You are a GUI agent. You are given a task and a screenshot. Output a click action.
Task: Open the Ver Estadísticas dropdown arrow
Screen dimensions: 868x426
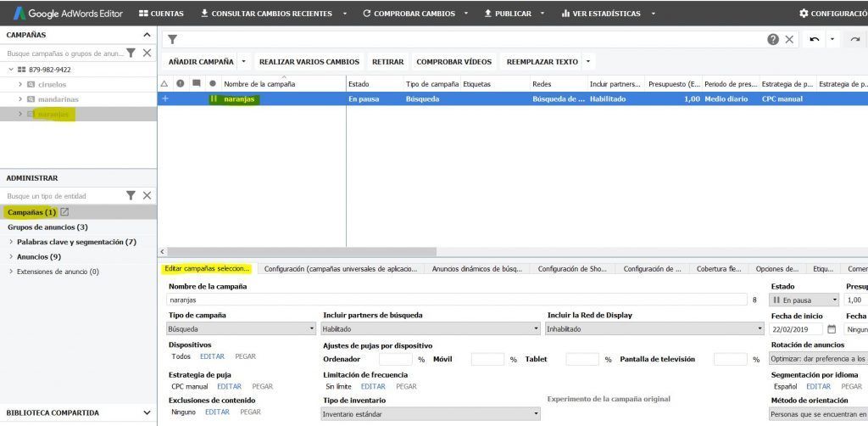[654, 14]
